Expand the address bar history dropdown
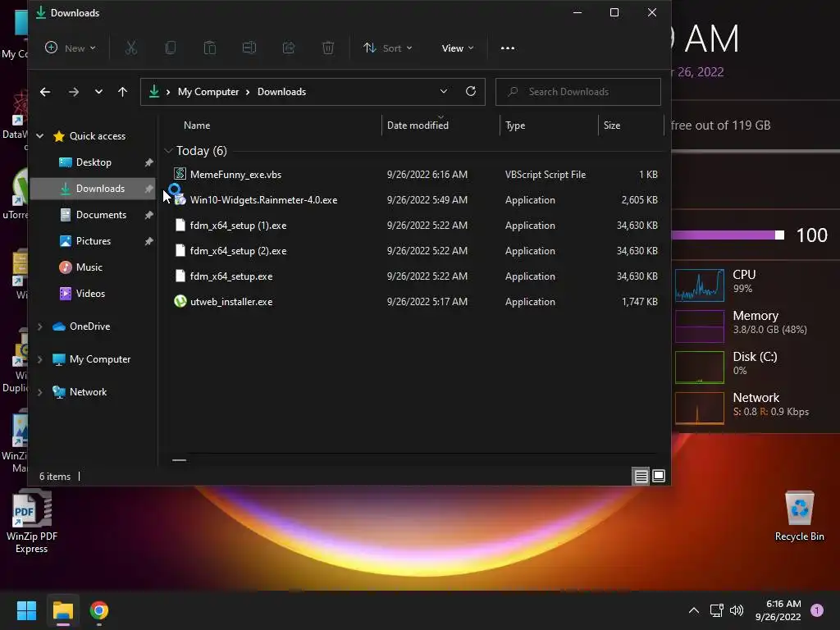The height and width of the screenshot is (630, 840). coord(444,92)
